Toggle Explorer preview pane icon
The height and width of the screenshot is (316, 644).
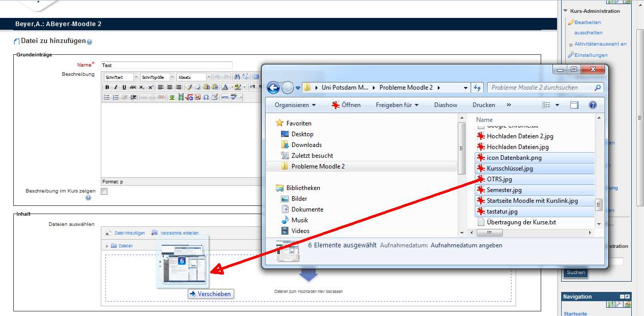574,105
